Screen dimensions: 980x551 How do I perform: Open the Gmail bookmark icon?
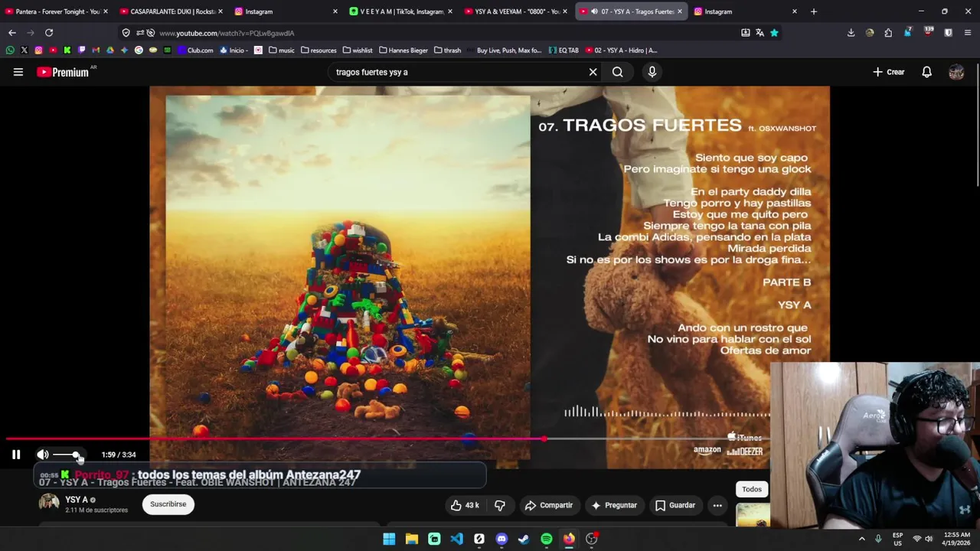(96, 51)
